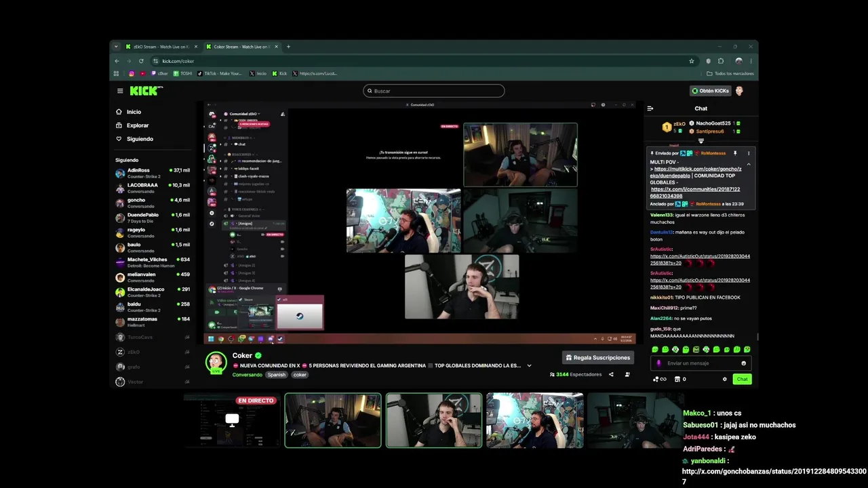868x488 pixels.
Task: Select rageylo channel in sidebar
Action: coord(153,233)
